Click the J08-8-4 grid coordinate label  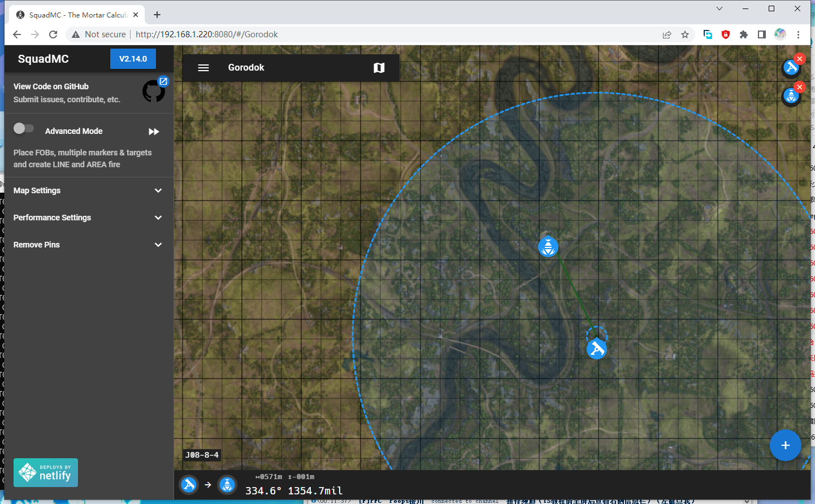[202, 455]
